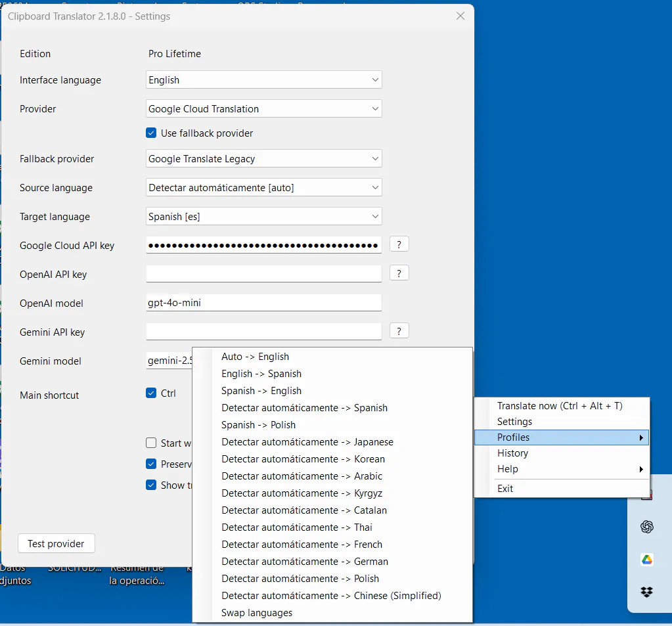
Task: Open the Fallback provider dropdown
Action: point(263,158)
